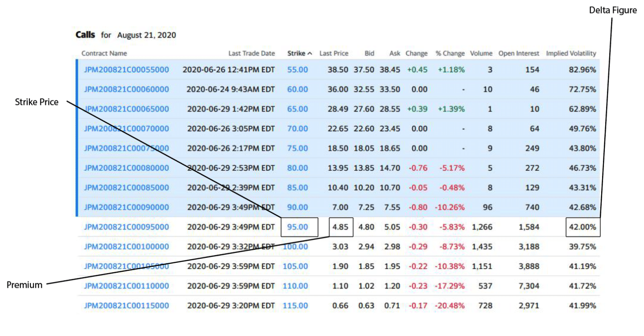The width and height of the screenshot is (644, 336).
Task: Click the volume 1,266 cell
Action: click(x=482, y=227)
